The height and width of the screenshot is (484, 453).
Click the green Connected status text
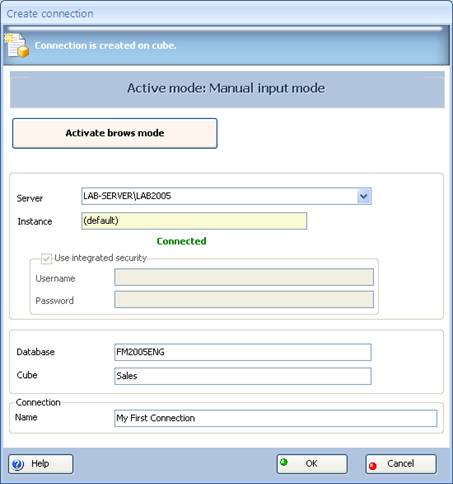click(x=181, y=241)
